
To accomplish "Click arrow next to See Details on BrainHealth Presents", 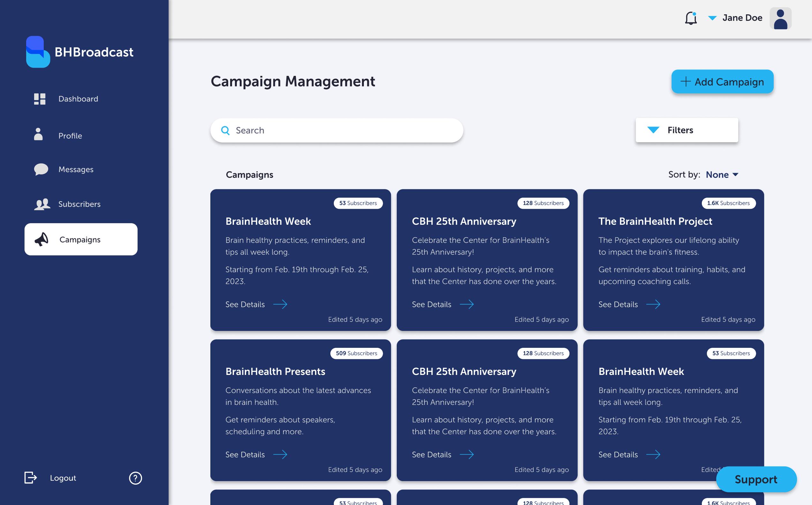I will pyautogui.click(x=280, y=455).
